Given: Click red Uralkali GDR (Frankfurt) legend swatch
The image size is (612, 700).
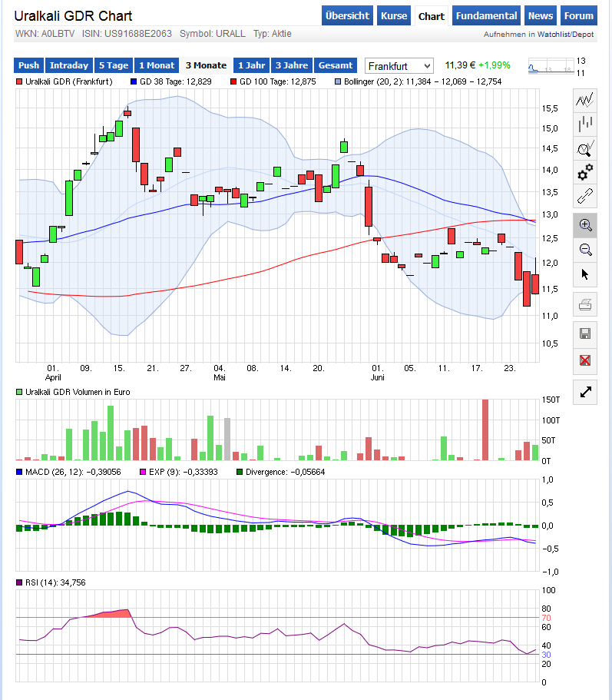Looking at the screenshot, I should coord(19,81).
